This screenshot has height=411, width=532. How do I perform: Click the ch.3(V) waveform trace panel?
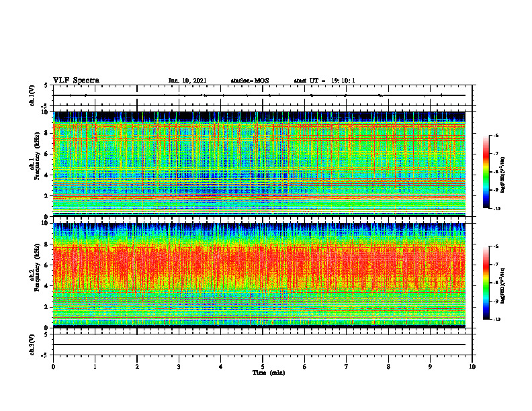[x=263, y=345]
